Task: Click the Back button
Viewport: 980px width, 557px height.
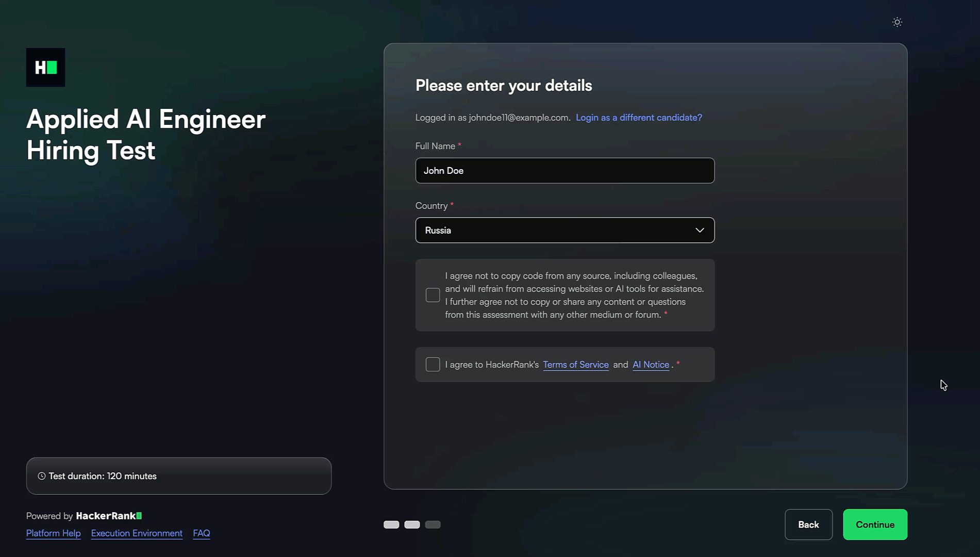Action: pyautogui.click(x=808, y=525)
